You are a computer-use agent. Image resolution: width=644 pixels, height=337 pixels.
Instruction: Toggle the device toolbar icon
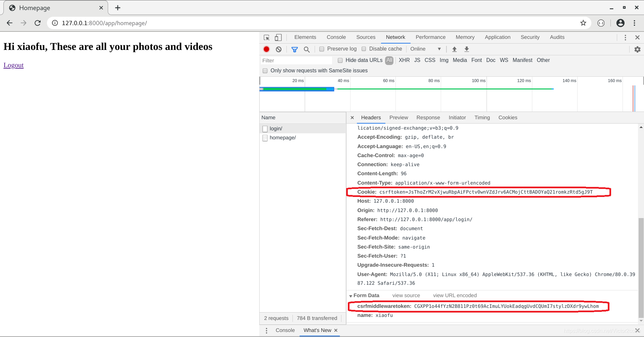pyautogui.click(x=278, y=37)
